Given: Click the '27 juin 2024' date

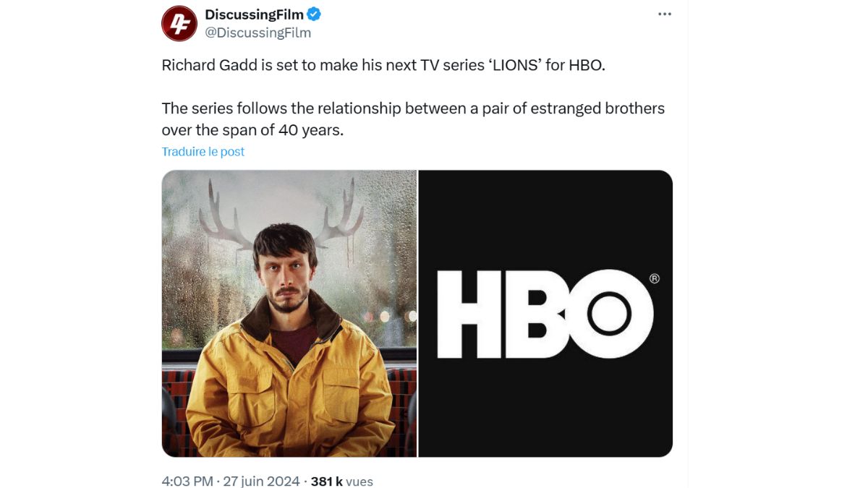Looking at the screenshot, I should click(x=260, y=481).
